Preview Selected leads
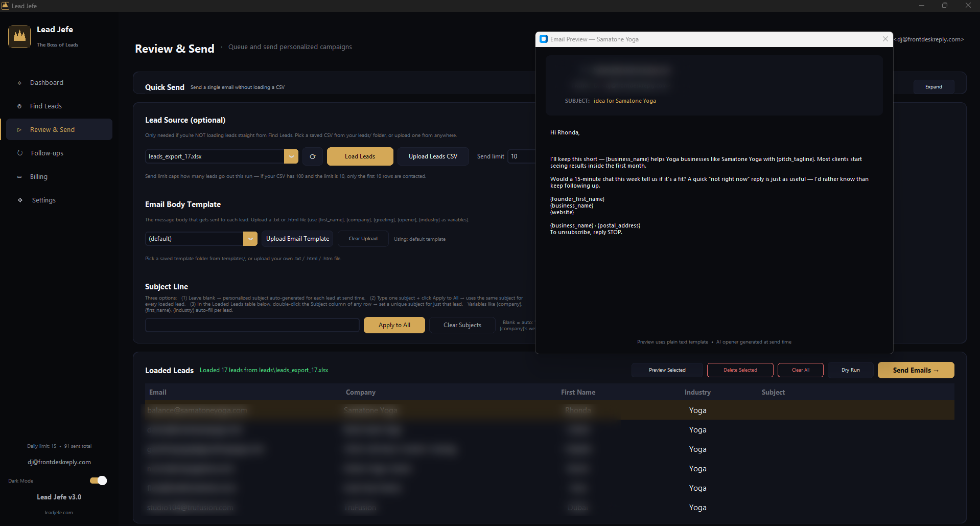This screenshot has width=980, height=526. tap(667, 370)
